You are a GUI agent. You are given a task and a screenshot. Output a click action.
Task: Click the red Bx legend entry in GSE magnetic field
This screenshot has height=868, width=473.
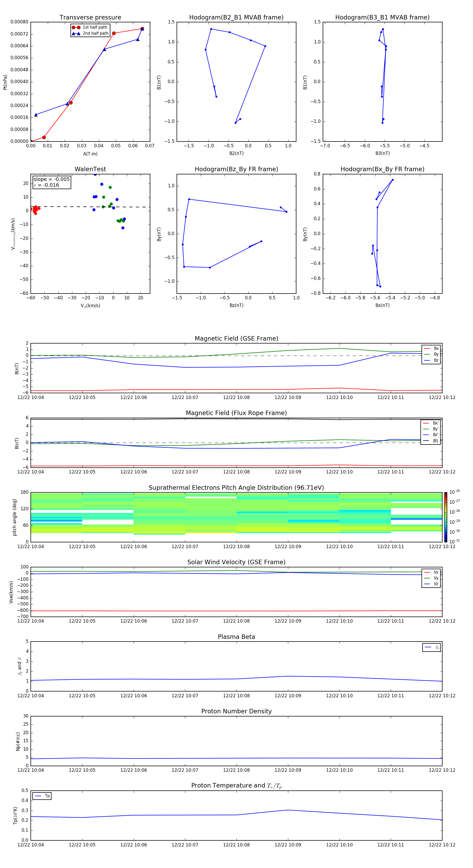(x=431, y=349)
